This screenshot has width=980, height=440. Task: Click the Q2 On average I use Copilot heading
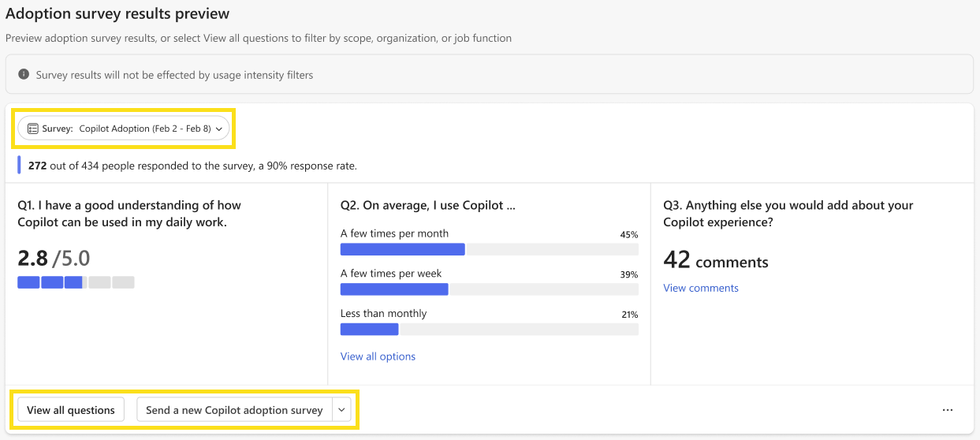pyautogui.click(x=428, y=205)
